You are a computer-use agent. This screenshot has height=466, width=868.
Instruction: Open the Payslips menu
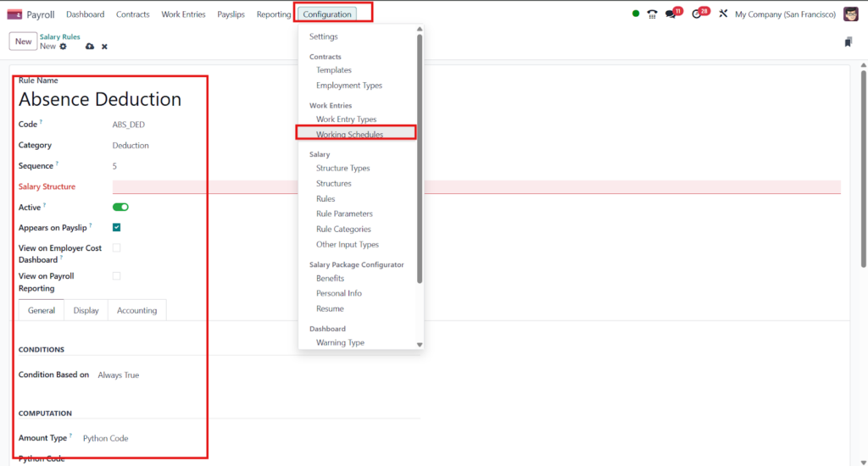point(231,14)
